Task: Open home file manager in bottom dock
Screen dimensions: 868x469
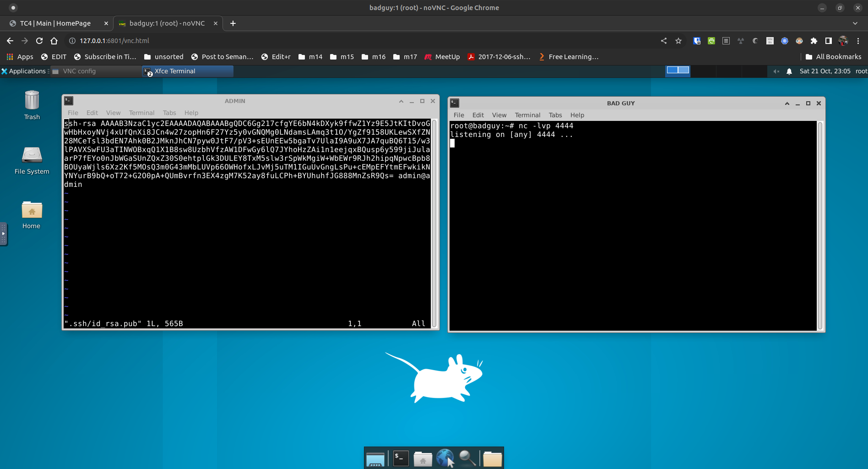Action: [423, 458]
